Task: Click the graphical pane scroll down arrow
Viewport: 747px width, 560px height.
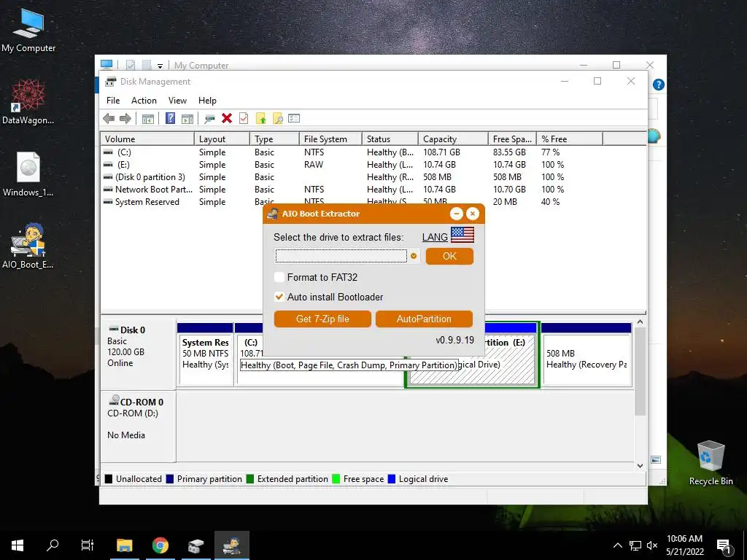Action: tap(640, 465)
